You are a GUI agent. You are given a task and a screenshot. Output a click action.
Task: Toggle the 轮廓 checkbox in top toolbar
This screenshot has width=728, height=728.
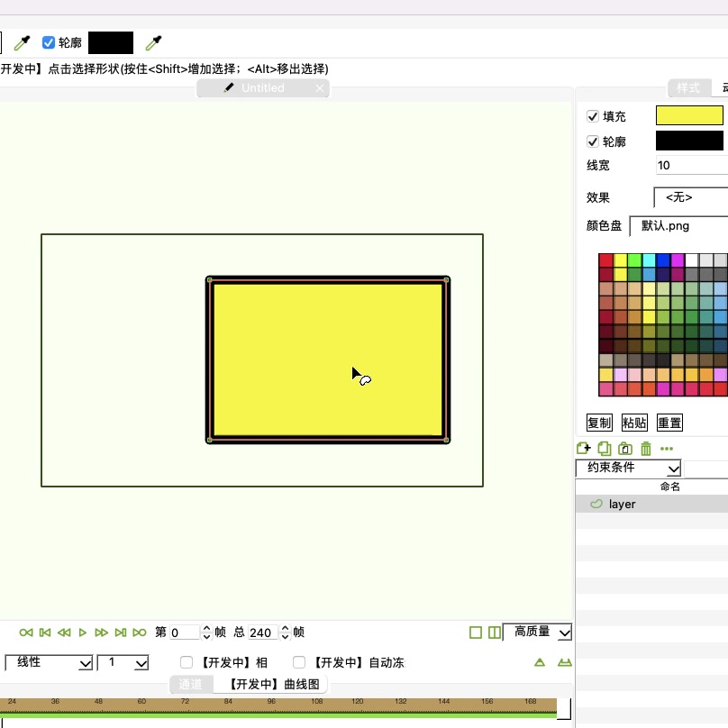(49, 42)
